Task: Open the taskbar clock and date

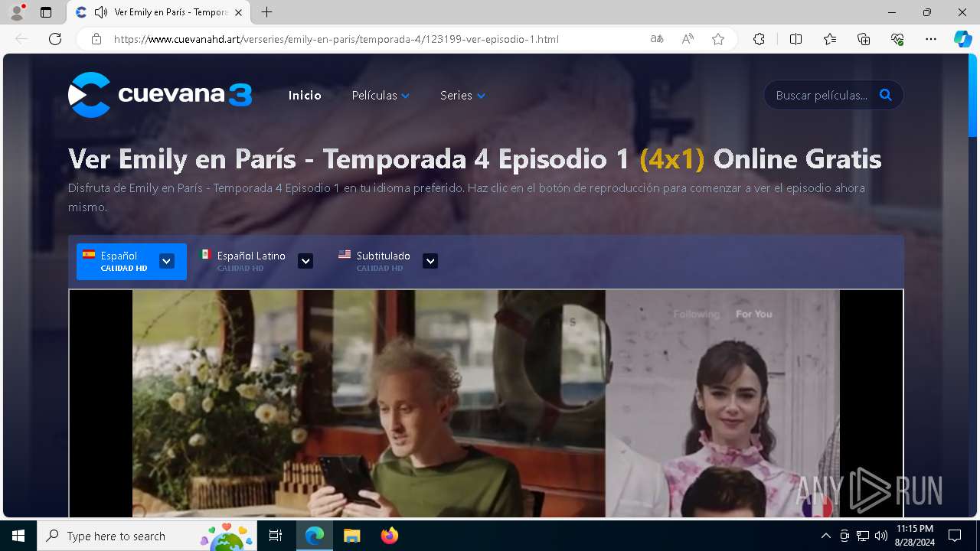Action: tap(914, 536)
